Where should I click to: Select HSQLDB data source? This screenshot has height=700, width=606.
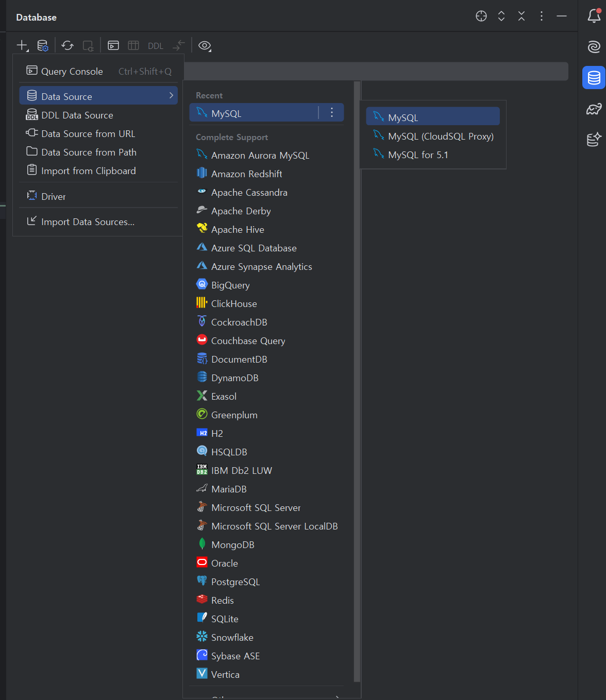266,452
